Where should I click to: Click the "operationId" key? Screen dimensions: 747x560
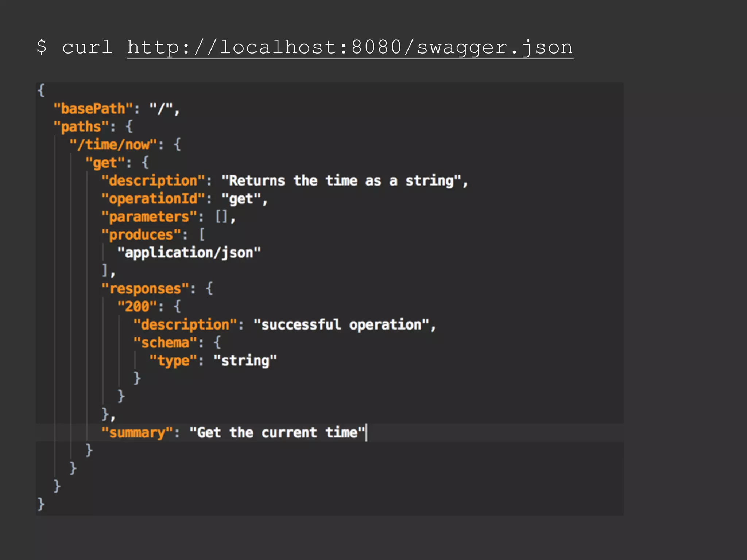(x=153, y=199)
